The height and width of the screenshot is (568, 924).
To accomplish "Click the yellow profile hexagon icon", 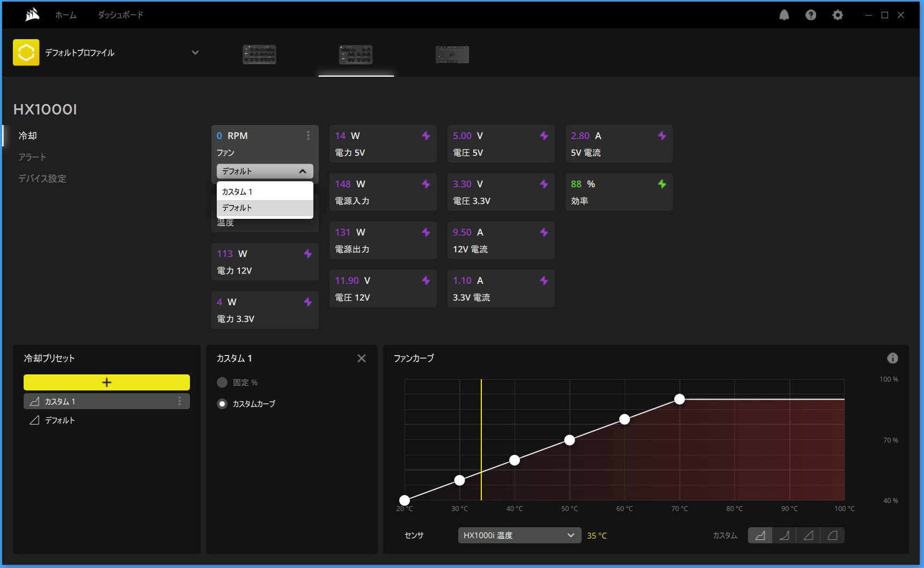I will [x=26, y=53].
